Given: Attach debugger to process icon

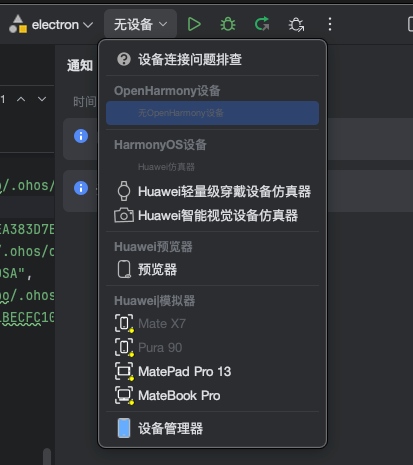Looking at the screenshot, I should coord(296,25).
